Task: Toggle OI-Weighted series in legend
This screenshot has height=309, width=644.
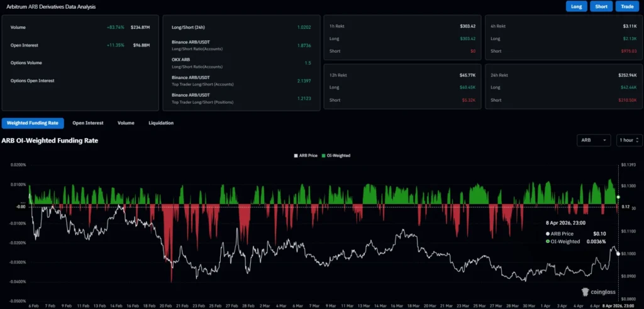Action: pos(336,155)
